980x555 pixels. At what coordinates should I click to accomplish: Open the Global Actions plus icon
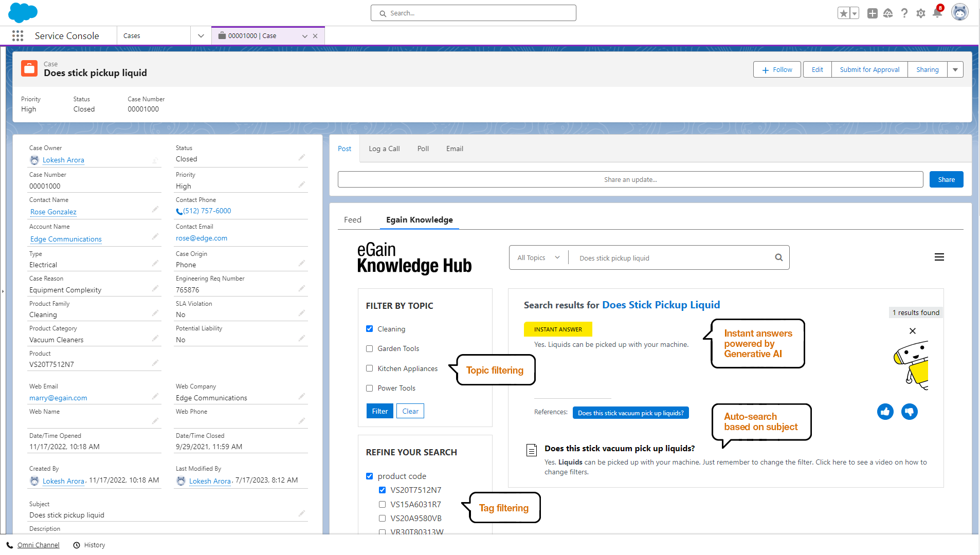click(873, 13)
